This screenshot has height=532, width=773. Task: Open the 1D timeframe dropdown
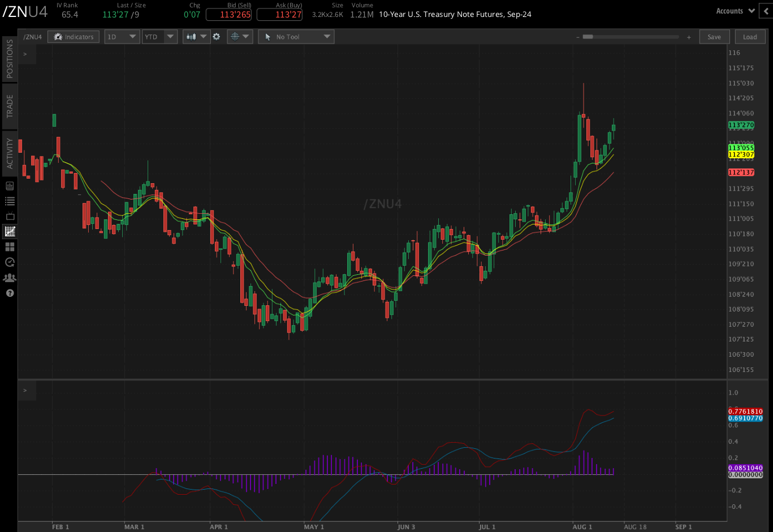tap(122, 36)
